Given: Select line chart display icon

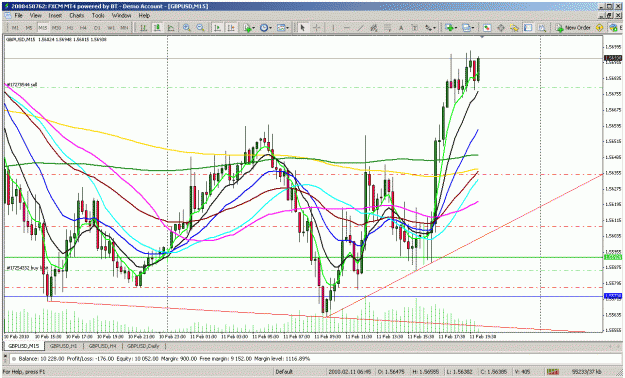Looking at the screenshot, I should tap(171, 28).
